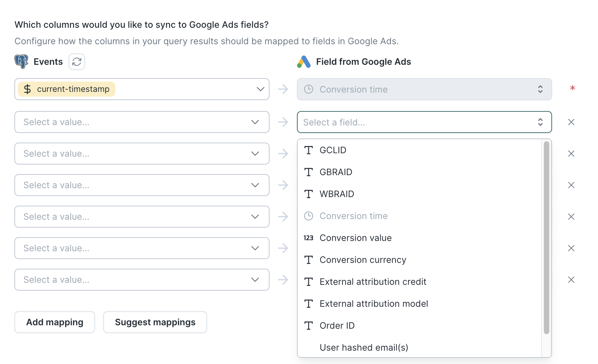This screenshot has height=364, width=598.
Task: Click the text-type icon beside Order ID
Action: coord(309,326)
